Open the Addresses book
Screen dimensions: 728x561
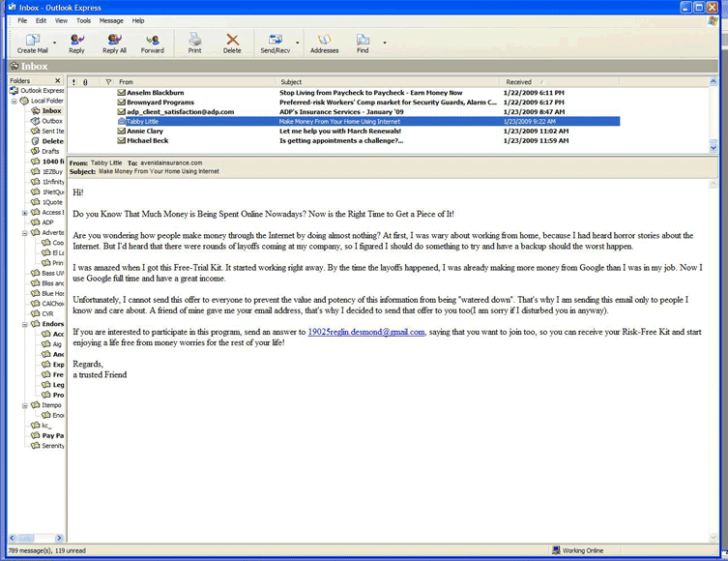click(324, 43)
